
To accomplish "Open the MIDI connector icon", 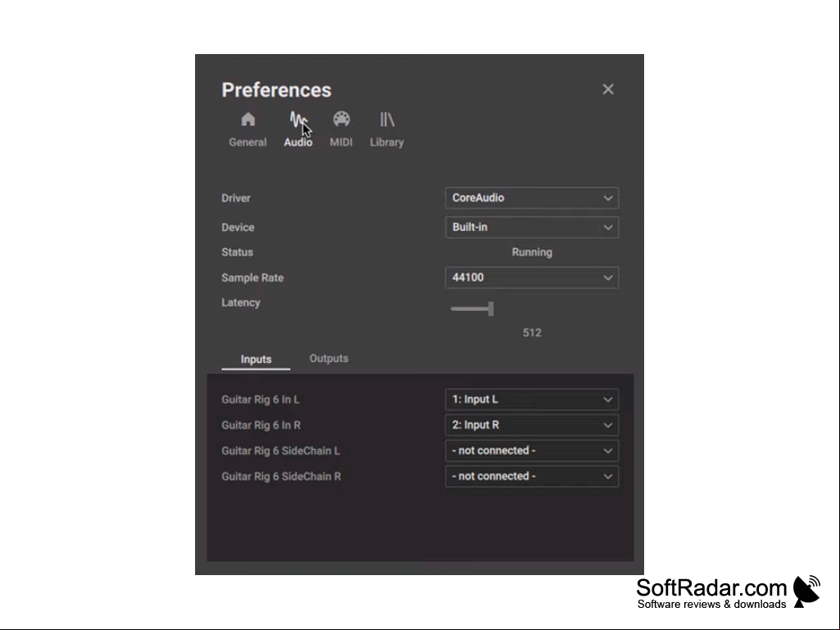I will pos(341,119).
